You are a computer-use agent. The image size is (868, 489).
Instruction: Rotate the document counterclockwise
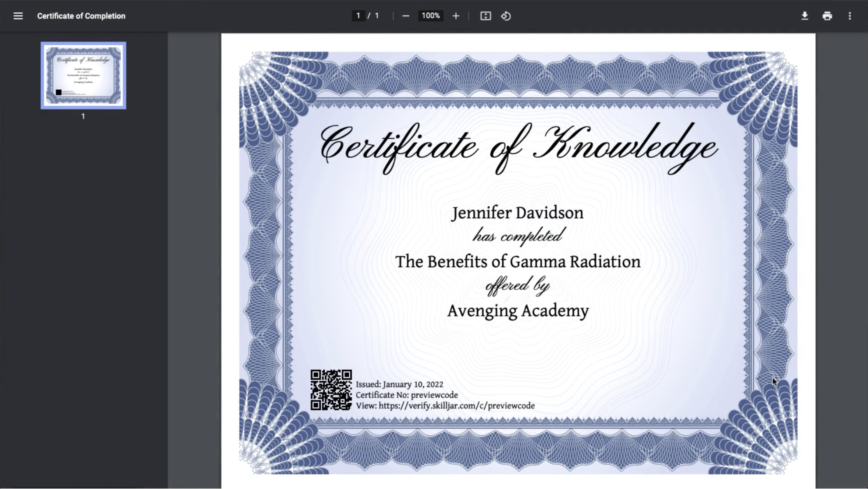click(506, 16)
